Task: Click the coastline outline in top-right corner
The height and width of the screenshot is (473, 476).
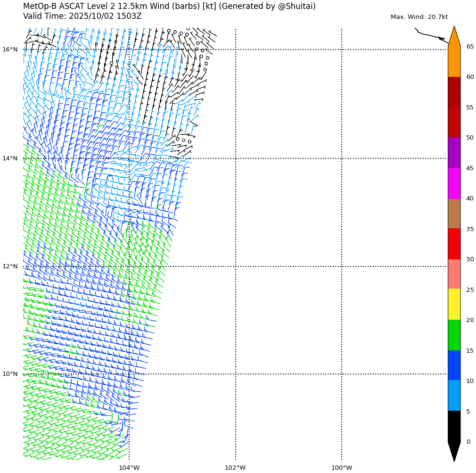Action: click(x=430, y=36)
